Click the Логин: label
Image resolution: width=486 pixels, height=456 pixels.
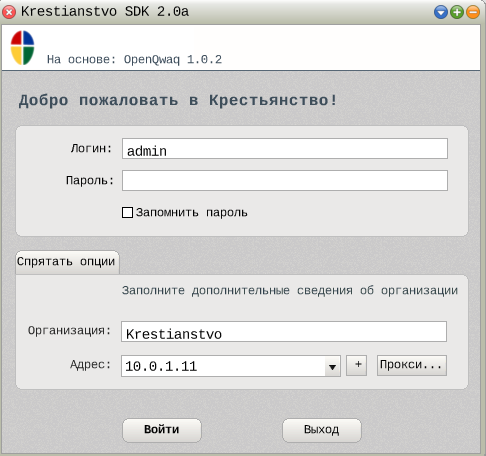(91, 148)
